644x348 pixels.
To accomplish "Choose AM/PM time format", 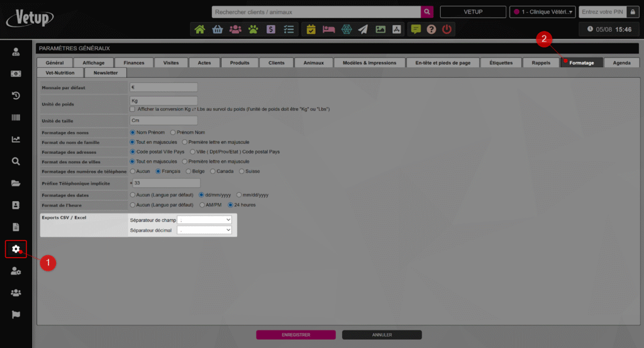I will coord(201,205).
